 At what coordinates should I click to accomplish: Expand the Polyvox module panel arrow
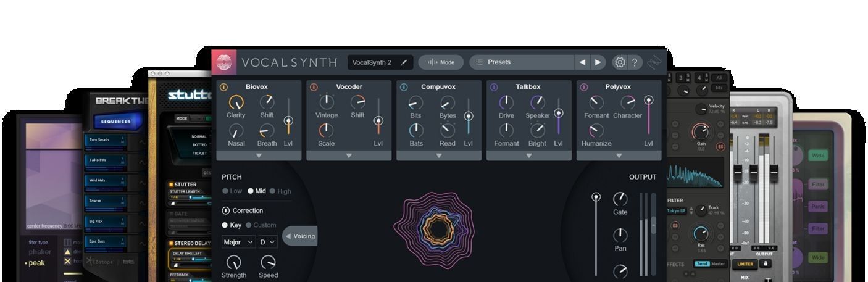point(619,156)
